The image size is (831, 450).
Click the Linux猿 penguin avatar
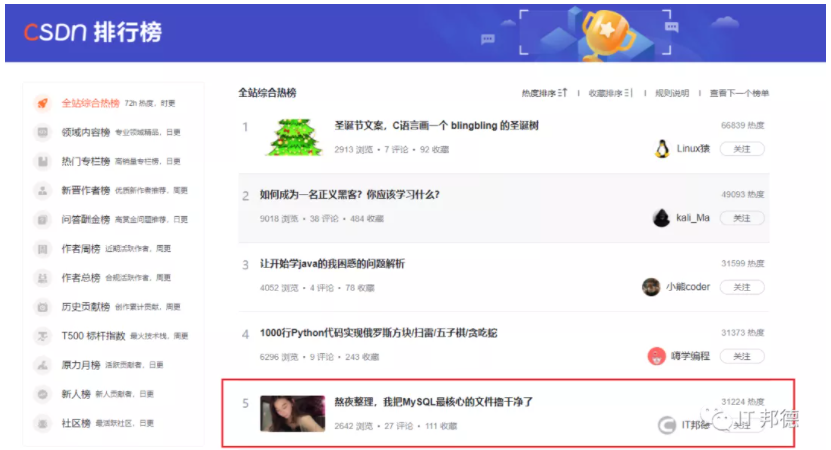pos(661,149)
